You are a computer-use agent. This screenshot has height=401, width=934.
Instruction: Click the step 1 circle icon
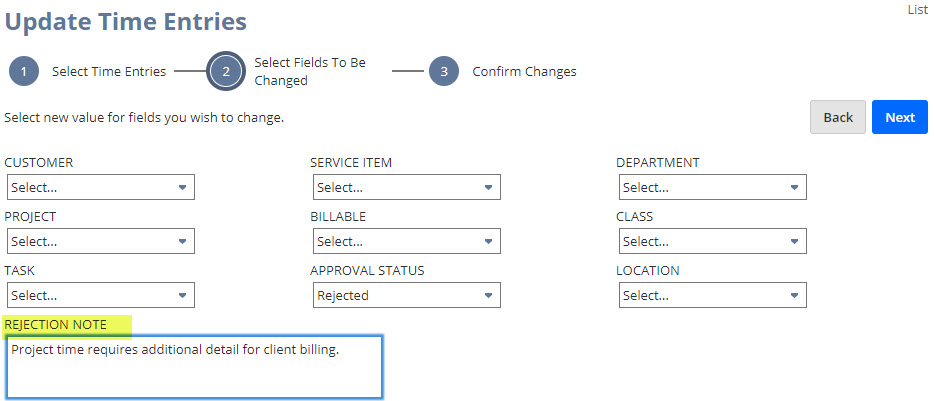click(24, 72)
